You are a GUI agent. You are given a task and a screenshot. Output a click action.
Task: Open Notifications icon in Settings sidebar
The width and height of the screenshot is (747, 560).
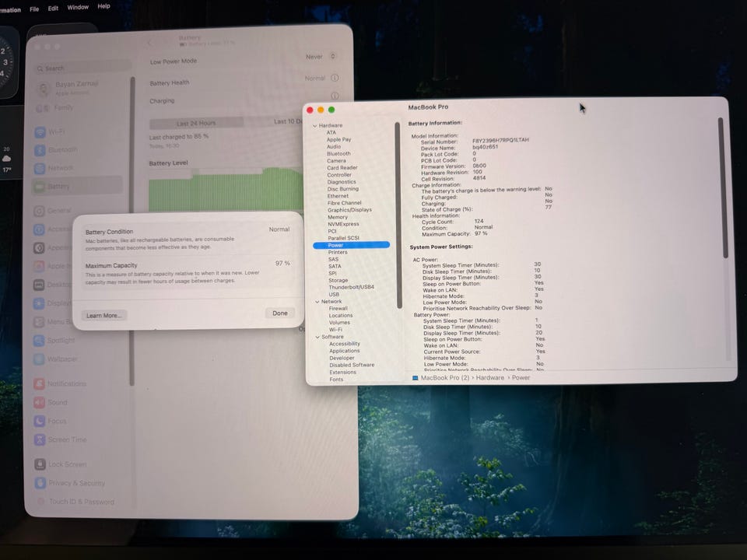click(x=40, y=383)
